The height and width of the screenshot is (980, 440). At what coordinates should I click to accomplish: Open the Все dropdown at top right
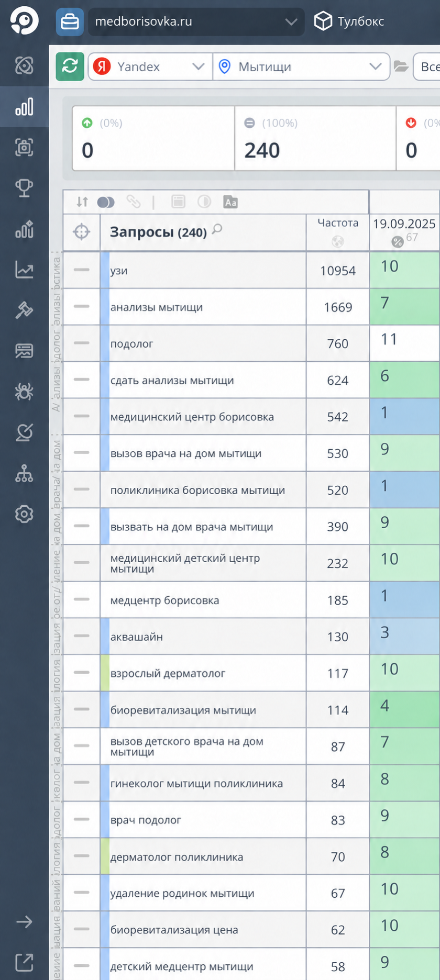pos(427,66)
